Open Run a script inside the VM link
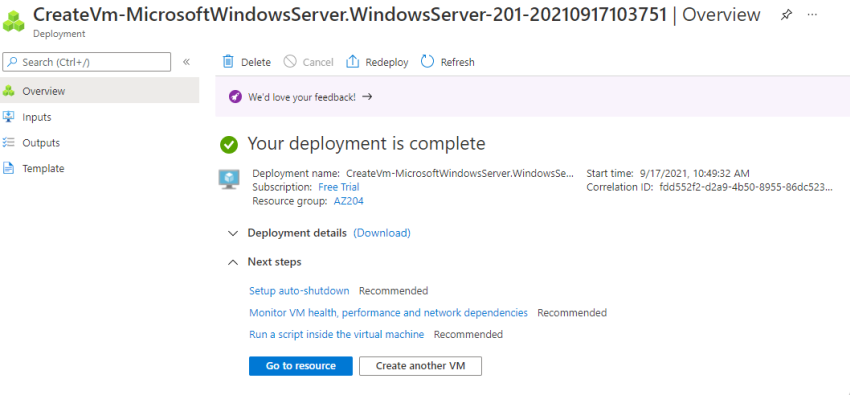 pos(337,334)
